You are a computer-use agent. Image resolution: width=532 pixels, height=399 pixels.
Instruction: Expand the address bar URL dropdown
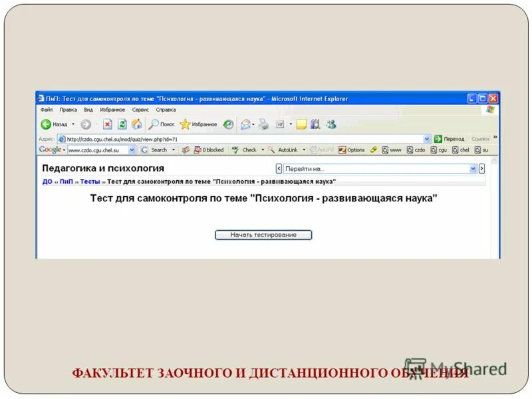pyautogui.click(x=426, y=138)
